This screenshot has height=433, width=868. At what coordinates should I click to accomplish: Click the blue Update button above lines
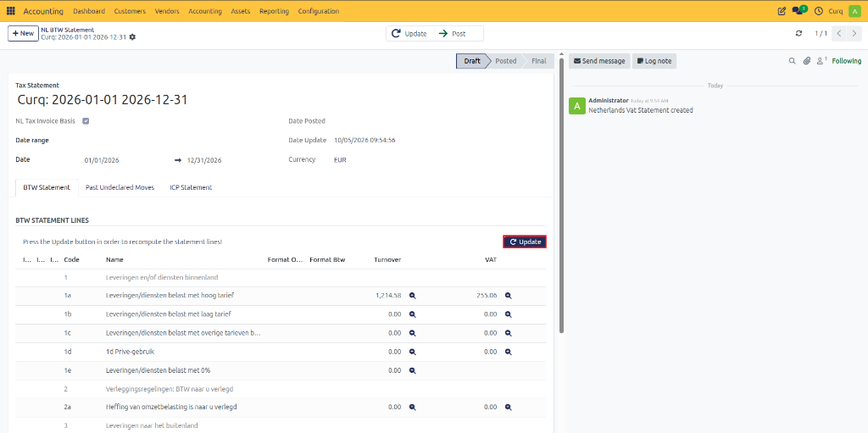pos(525,242)
